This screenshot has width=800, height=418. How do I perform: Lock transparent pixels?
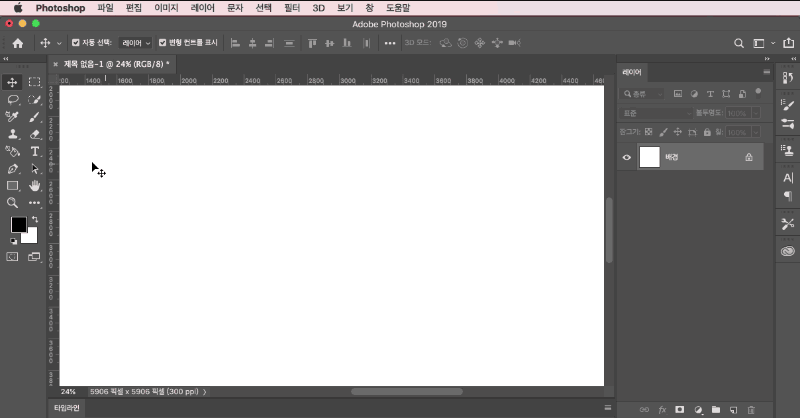(648, 132)
